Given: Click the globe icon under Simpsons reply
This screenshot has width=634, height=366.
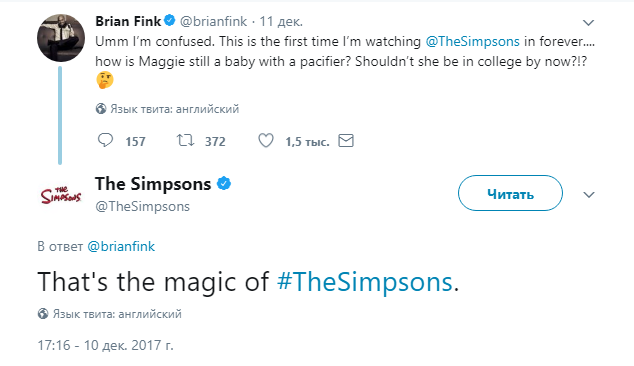Looking at the screenshot, I should 43,314.
